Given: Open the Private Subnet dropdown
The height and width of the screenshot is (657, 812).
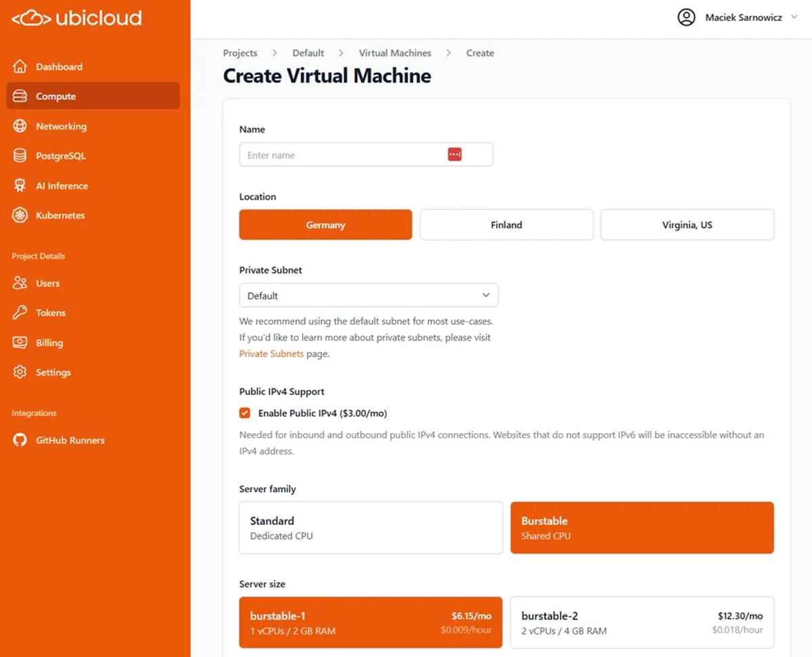Looking at the screenshot, I should [368, 296].
